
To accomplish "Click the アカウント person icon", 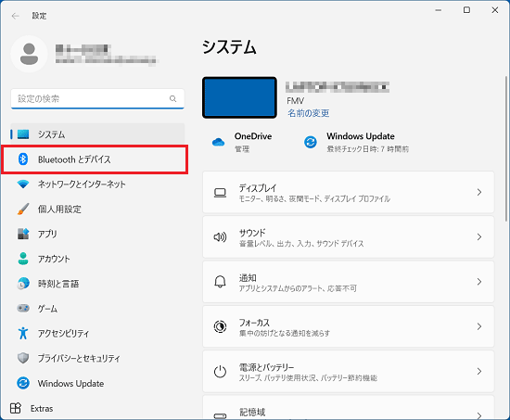I will pyautogui.click(x=23, y=259).
